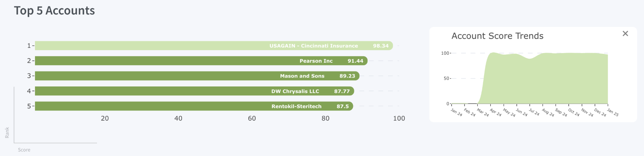644x156 pixels.
Task: Click the rank 1 axis label
Action: coord(29,46)
